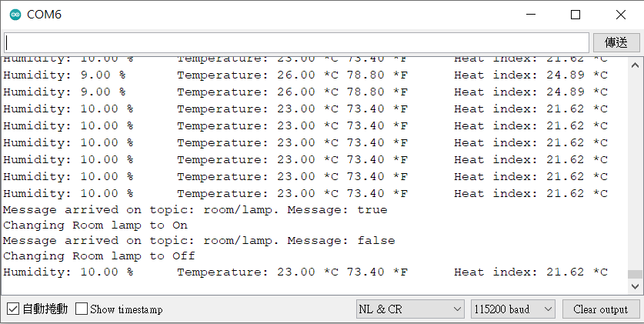Click the Arduino logo in title bar
Image resolution: width=644 pixels, height=324 pixels.
coord(15,15)
